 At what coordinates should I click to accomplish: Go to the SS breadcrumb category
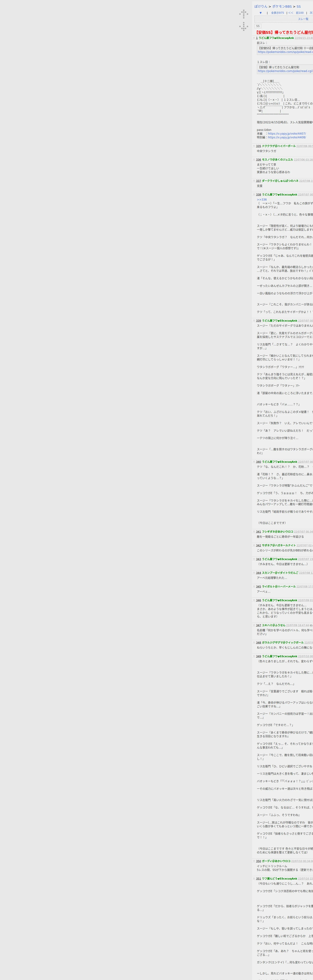pyautogui.click(x=298, y=7)
